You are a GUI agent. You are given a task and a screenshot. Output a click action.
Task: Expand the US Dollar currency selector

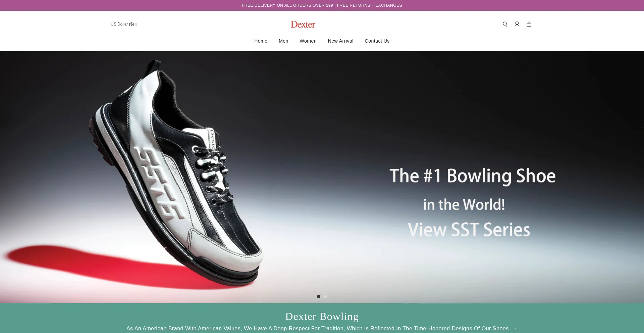click(124, 24)
